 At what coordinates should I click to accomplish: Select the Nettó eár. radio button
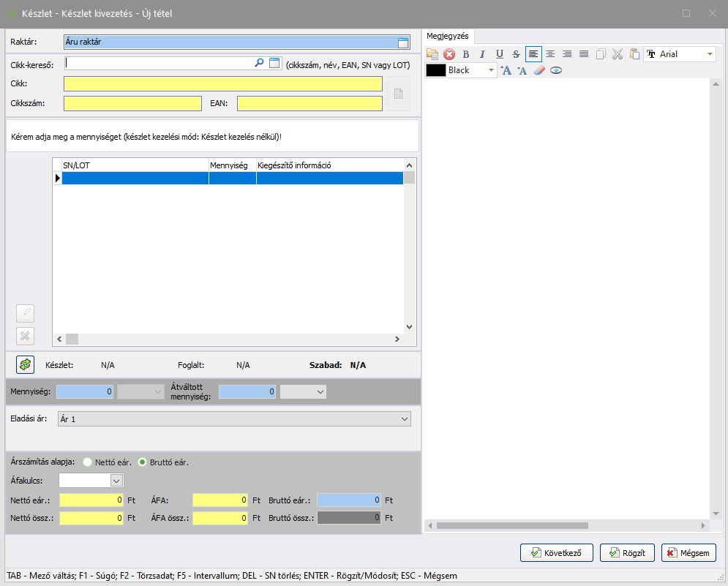click(88, 462)
